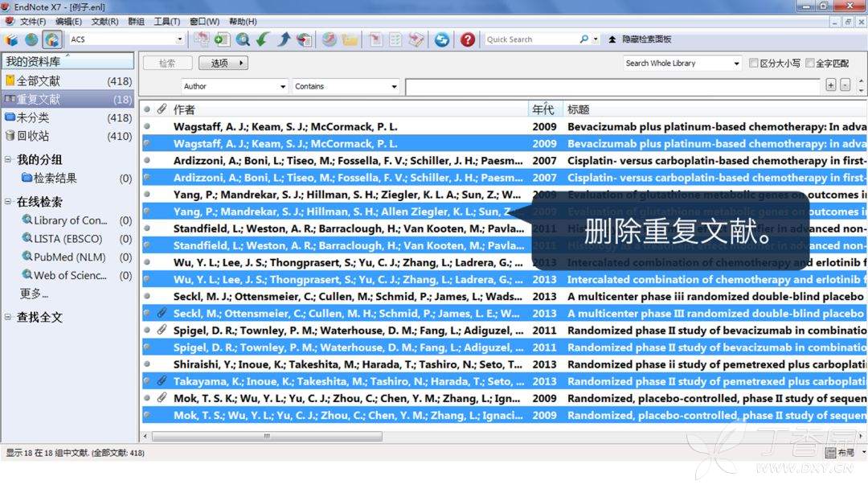Viewport: 868px width, 489px height.
Task: Click the Sync Library toolbar icon
Action: 442,39
